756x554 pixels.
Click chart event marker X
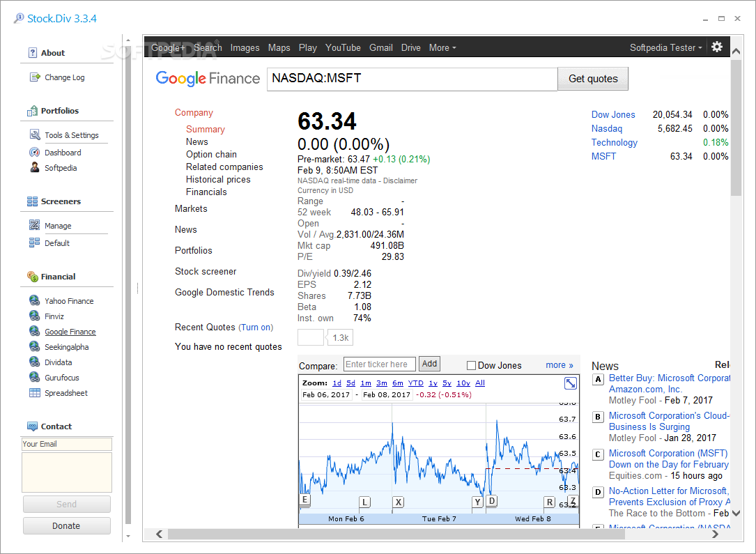399,502
